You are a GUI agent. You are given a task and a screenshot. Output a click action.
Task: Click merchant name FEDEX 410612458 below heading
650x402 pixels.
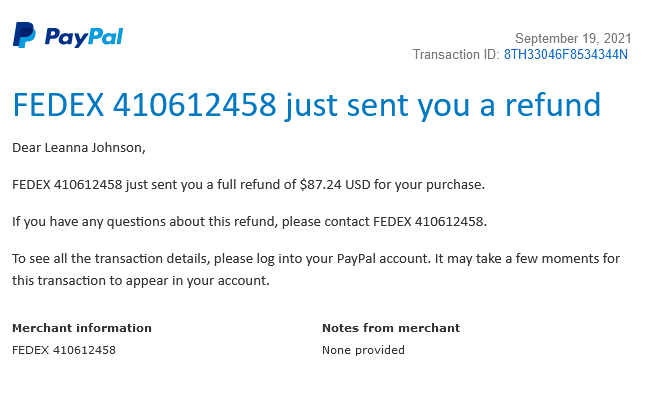click(64, 350)
